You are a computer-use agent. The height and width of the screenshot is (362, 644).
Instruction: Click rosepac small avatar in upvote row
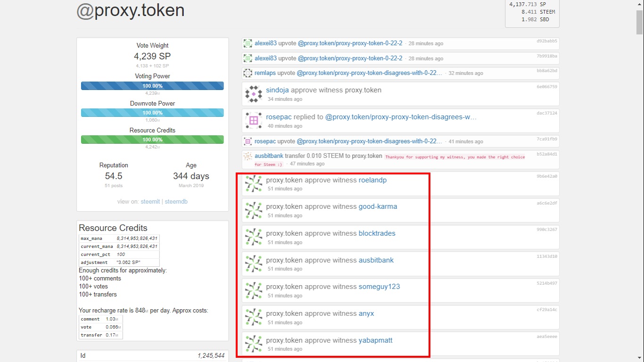click(248, 141)
